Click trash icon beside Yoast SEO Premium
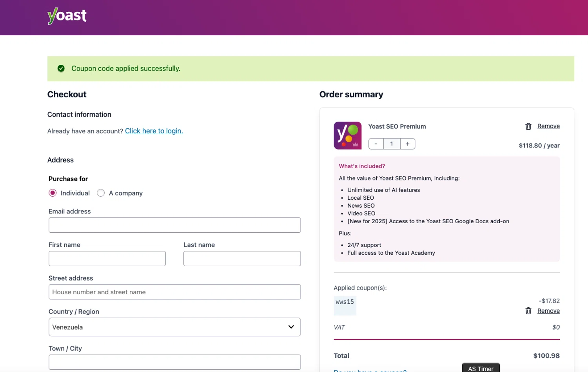Image resolution: width=588 pixels, height=372 pixels. point(528,126)
